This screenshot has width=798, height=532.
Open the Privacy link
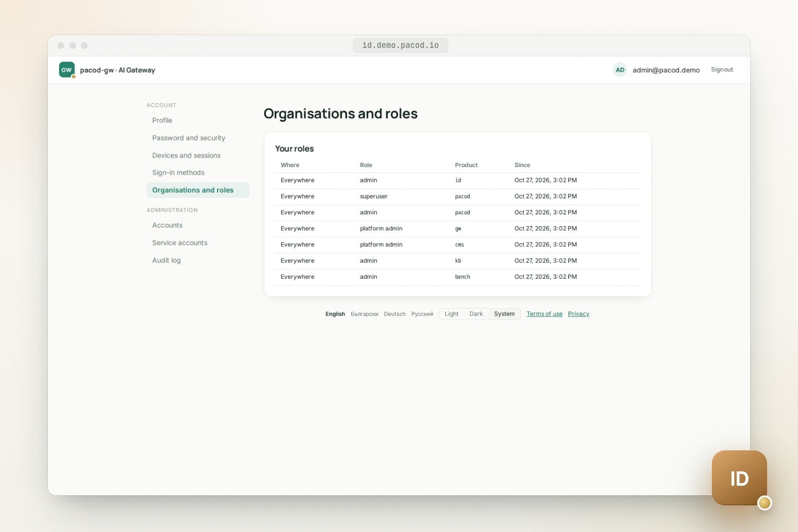click(578, 314)
